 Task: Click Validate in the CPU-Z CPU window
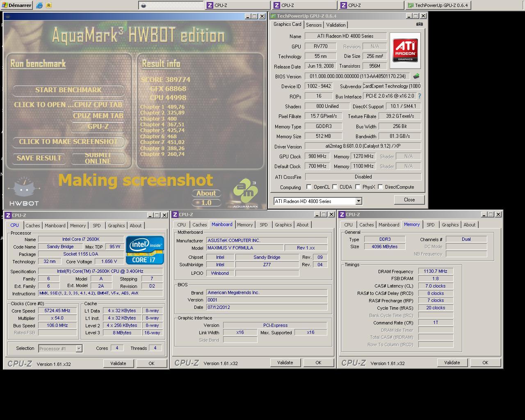(118, 363)
